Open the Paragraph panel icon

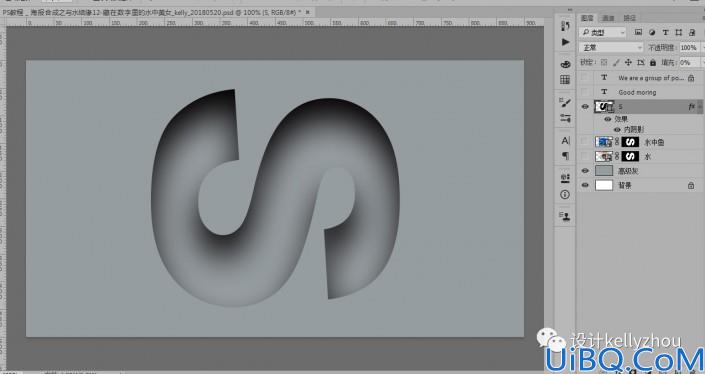[x=565, y=156]
